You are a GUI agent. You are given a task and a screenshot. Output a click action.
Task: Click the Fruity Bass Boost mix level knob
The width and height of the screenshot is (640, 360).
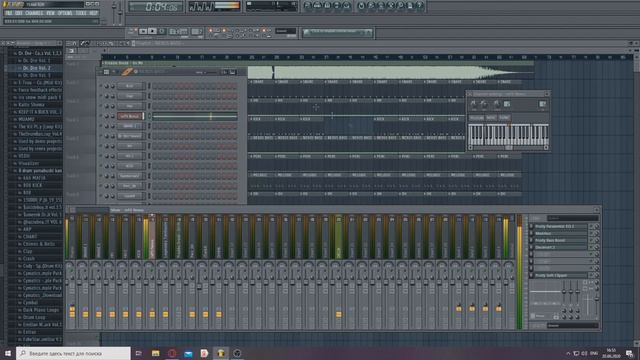(597, 240)
